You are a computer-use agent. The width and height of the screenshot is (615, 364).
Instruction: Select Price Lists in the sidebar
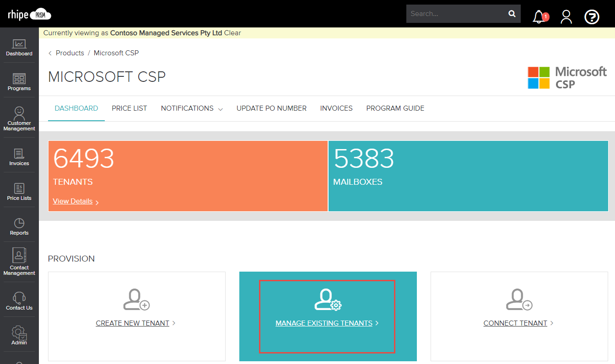point(19,191)
